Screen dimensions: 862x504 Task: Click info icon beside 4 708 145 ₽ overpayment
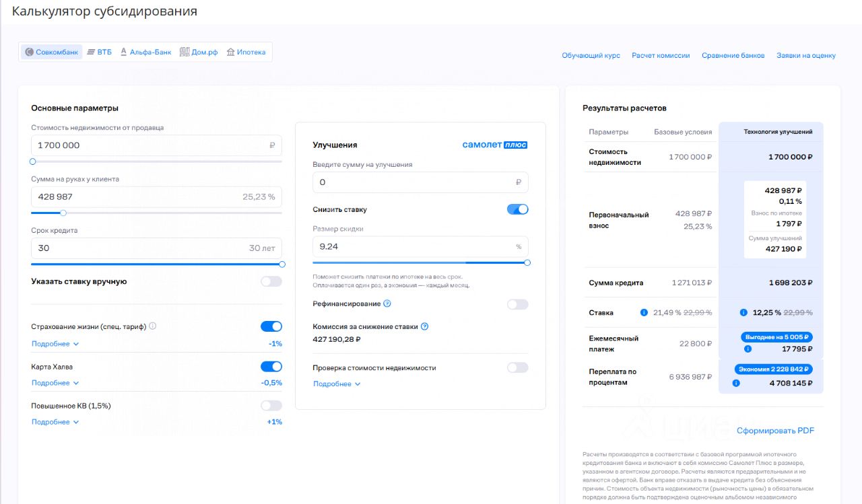(x=736, y=383)
